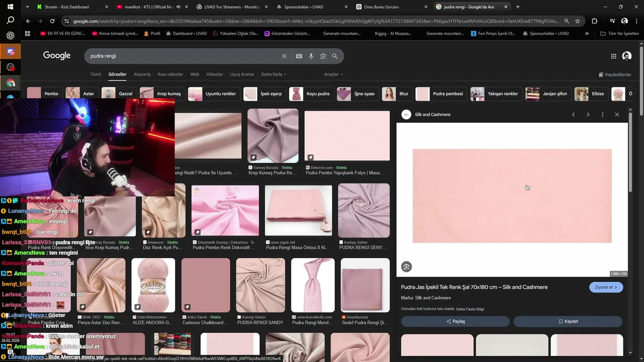Show next image in the preview panel
This screenshot has height=362, width=644.
click(588, 115)
